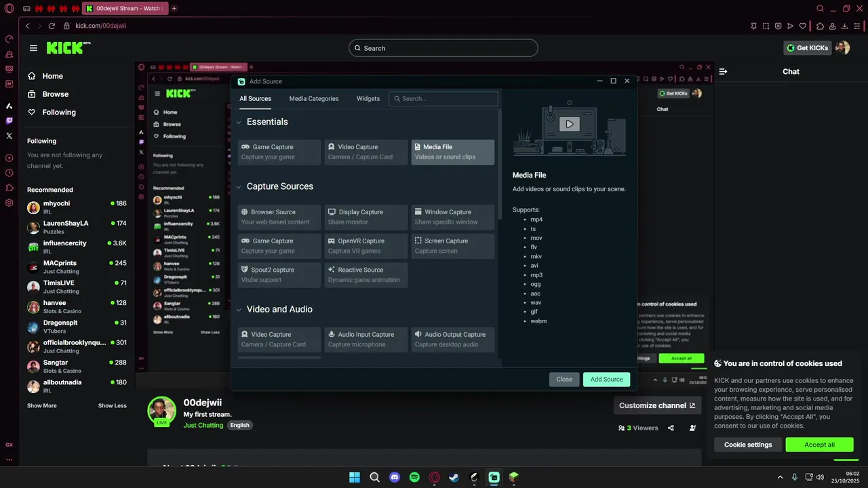Click ad blocker shield icon in address bar

[778, 26]
